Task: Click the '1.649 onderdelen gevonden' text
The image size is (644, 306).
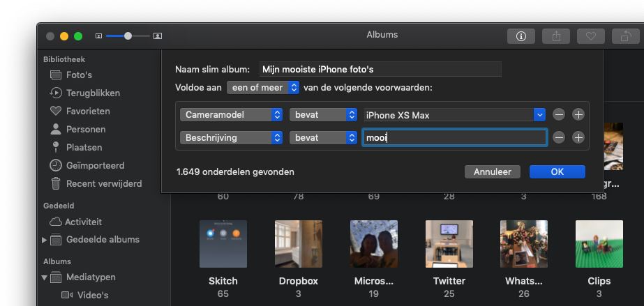Action: click(x=235, y=172)
